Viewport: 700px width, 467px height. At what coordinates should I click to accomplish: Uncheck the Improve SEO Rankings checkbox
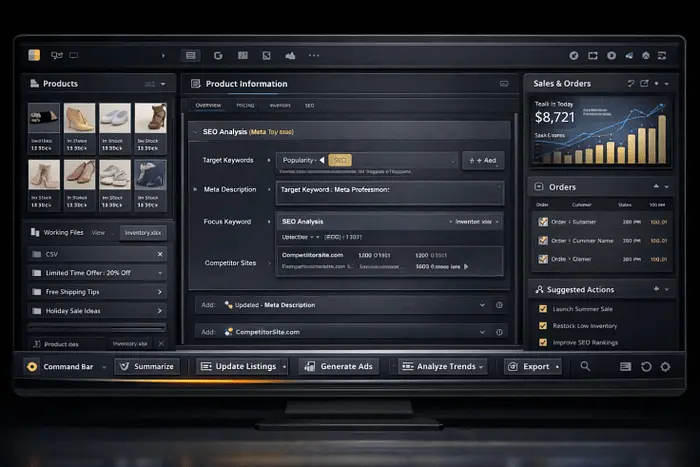point(543,343)
